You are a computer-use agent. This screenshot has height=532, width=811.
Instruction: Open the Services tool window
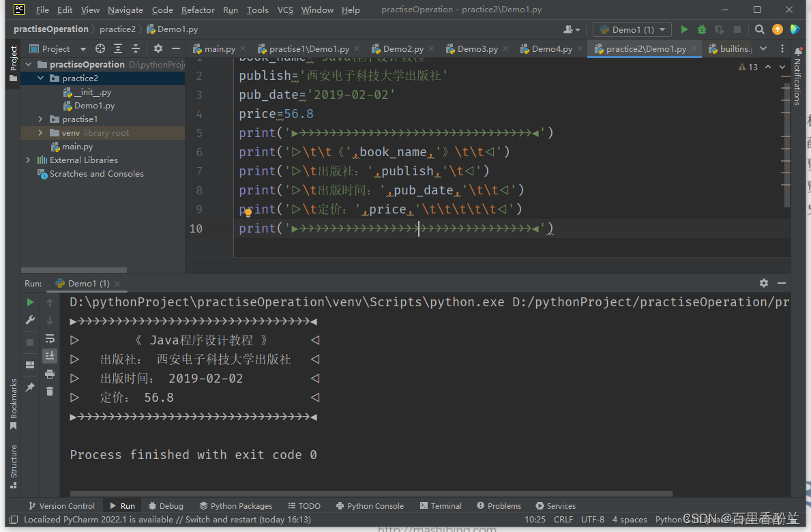click(x=556, y=505)
